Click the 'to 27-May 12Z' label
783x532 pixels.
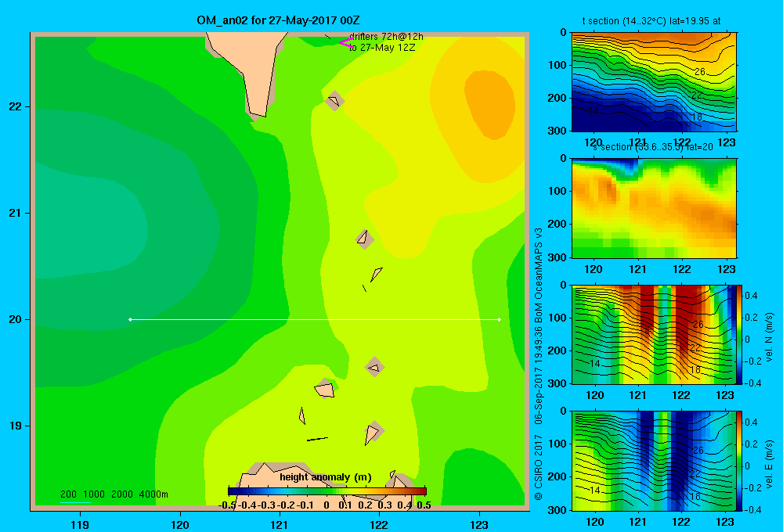(382, 48)
